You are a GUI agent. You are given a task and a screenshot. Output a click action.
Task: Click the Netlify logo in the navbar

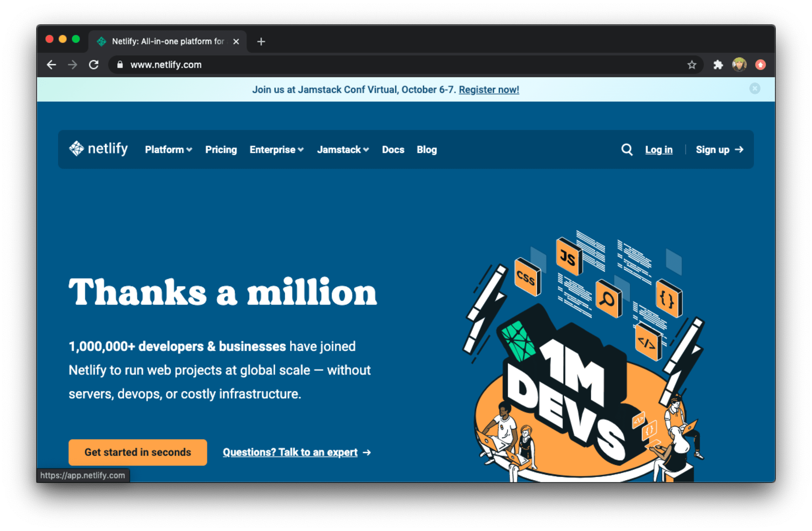(x=98, y=149)
